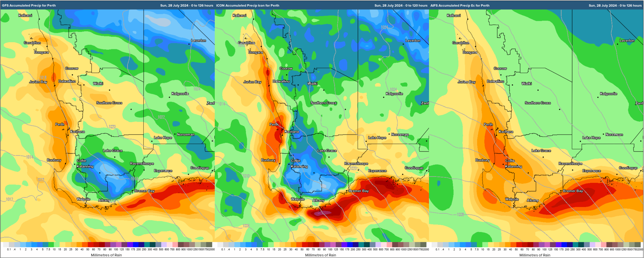This screenshot has width=644, height=258.
Task: Select Geraldton on the ICON map
Action: (x=247, y=43)
